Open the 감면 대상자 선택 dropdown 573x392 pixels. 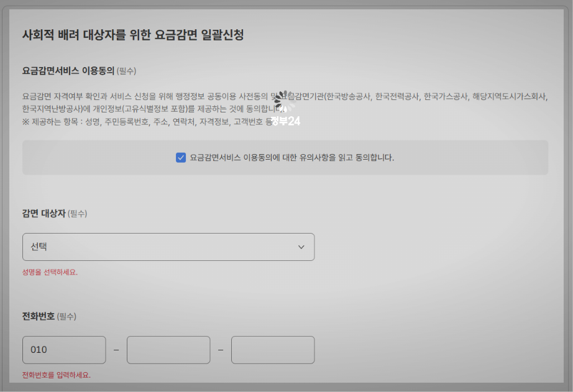point(168,247)
